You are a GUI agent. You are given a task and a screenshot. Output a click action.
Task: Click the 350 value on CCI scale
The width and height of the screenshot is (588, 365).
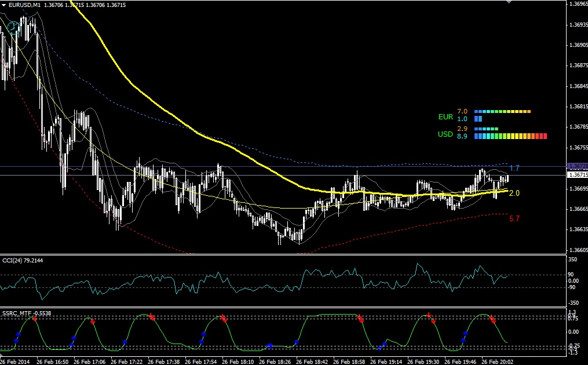(573, 260)
